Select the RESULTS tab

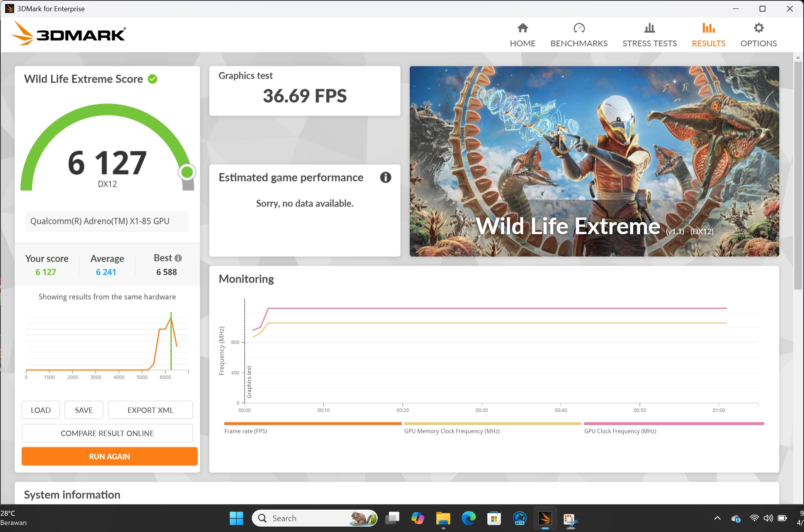[708, 35]
